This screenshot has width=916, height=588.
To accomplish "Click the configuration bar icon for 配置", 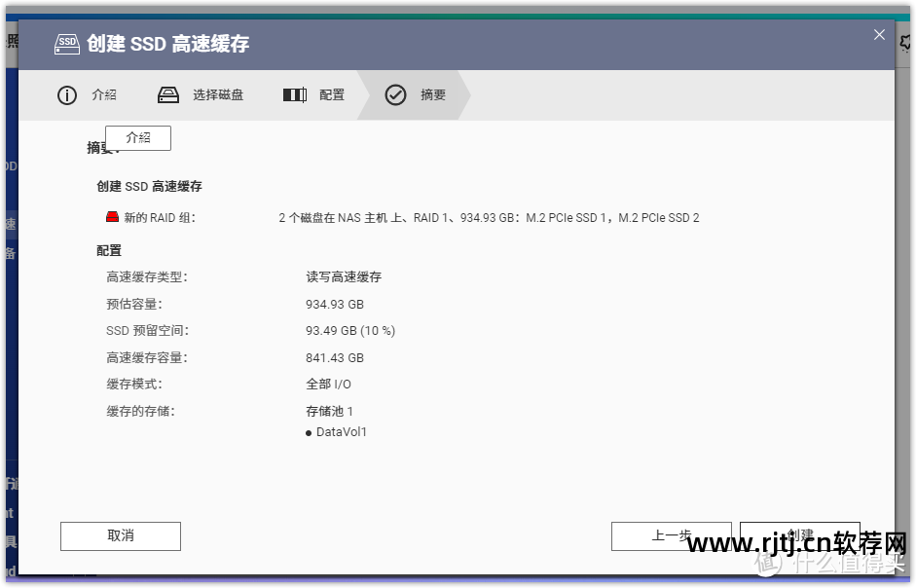I will pyautogui.click(x=294, y=94).
